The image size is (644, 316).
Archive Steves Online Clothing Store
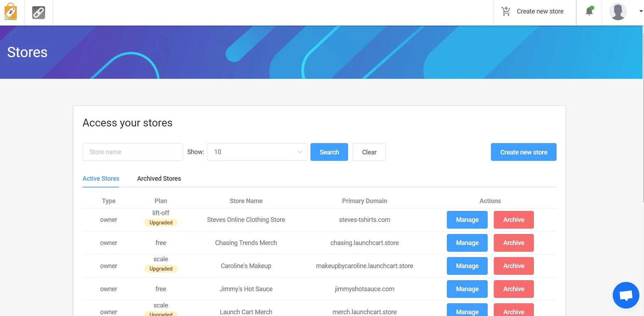tap(514, 220)
